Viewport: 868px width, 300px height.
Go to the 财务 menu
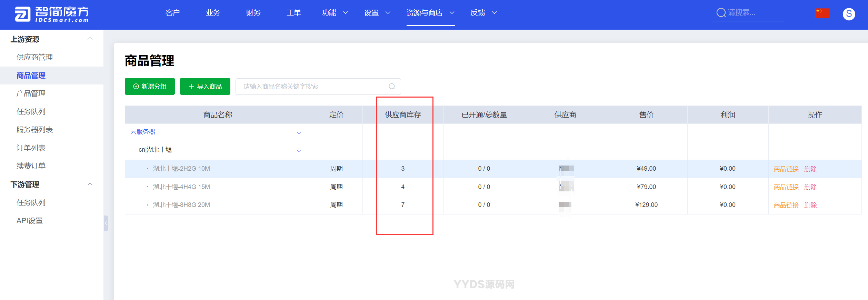(253, 13)
